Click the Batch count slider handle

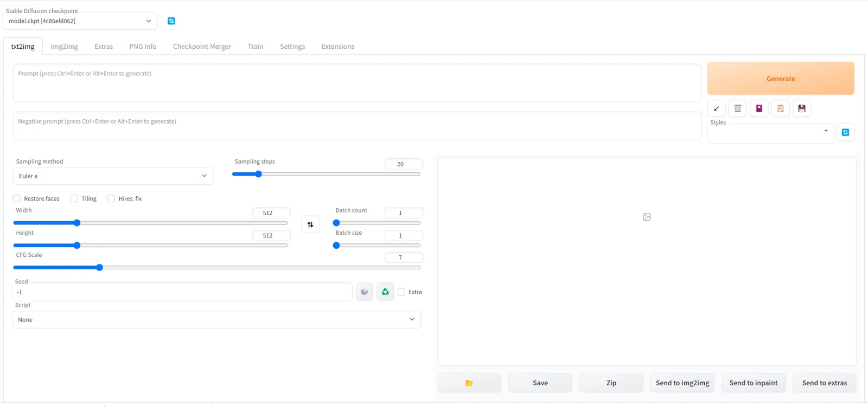(336, 223)
